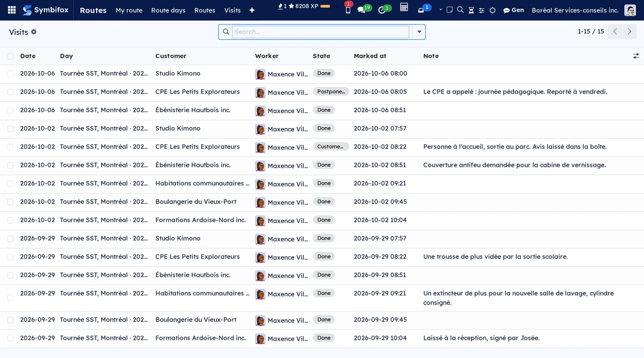The height and width of the screenshot is (358, 644).
Task: Open the inbox tray icon
Action: (x=421, y=10)
